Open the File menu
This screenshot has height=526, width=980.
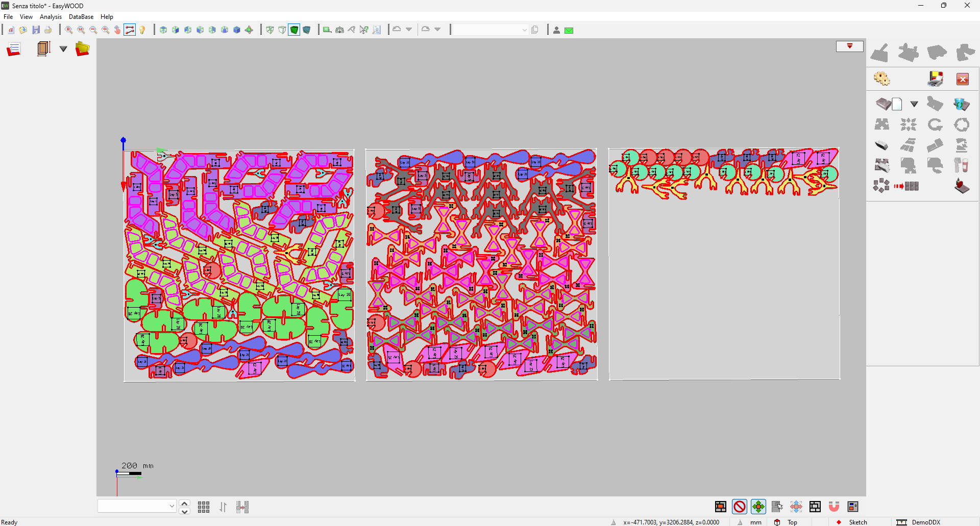(x=8, y=17)
